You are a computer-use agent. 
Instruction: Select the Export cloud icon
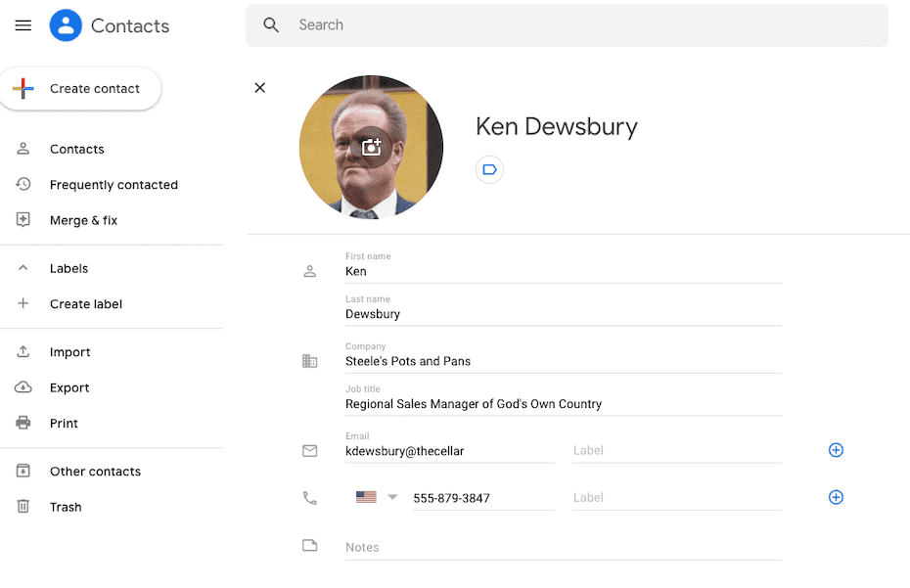pyautogui.click(x=22, y=386)
